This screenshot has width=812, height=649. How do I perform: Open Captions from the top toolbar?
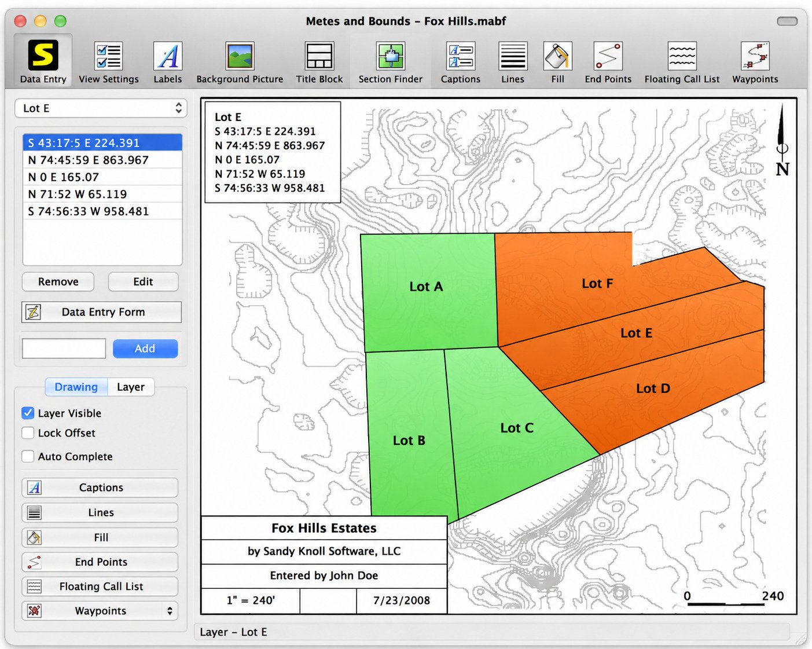pyautogui.click(x=461, y=61)
